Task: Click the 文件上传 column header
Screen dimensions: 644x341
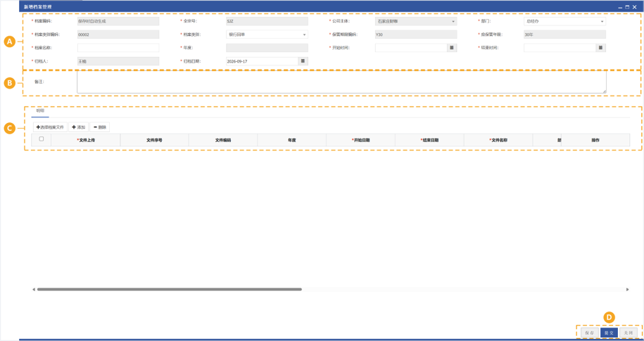Action: [x=85, y=140]
